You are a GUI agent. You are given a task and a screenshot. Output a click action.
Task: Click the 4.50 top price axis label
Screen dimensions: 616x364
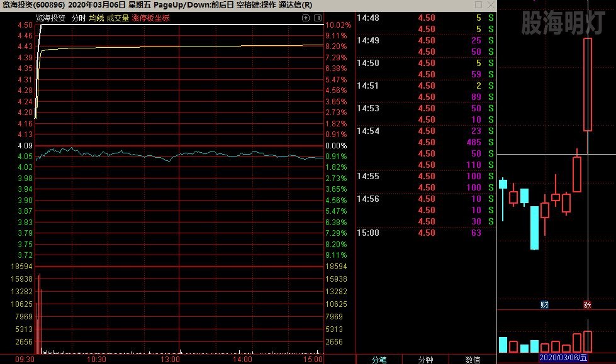[x=25, y=25]
